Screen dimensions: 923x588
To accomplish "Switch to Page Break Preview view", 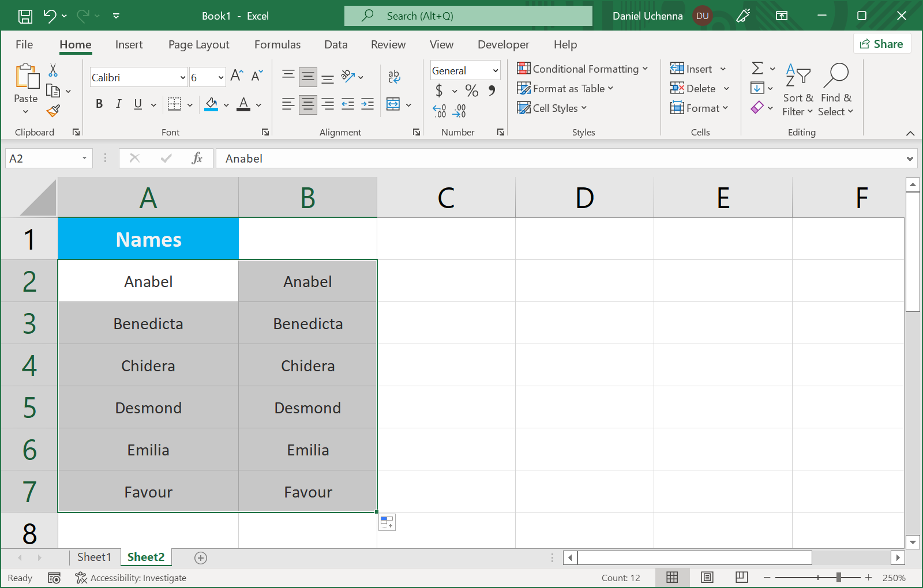I will [x=742, y=577].
